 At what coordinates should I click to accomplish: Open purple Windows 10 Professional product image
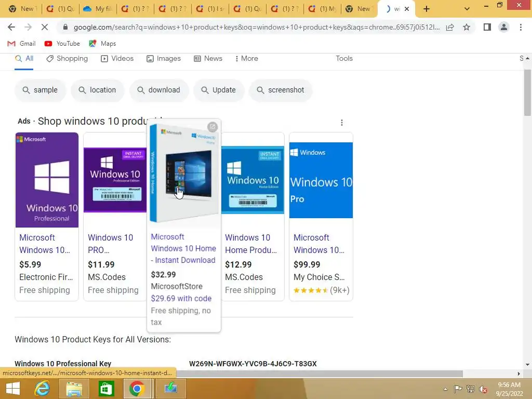tap(47, 180)
